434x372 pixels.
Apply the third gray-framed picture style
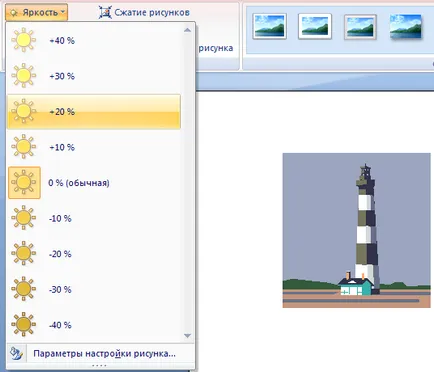360,26
